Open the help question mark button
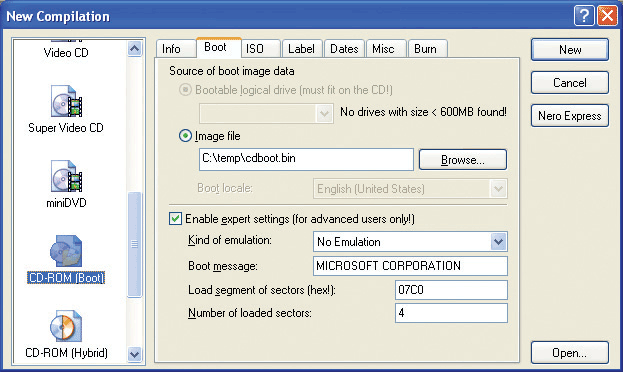623x372 pixels. (x=584, y=16)
